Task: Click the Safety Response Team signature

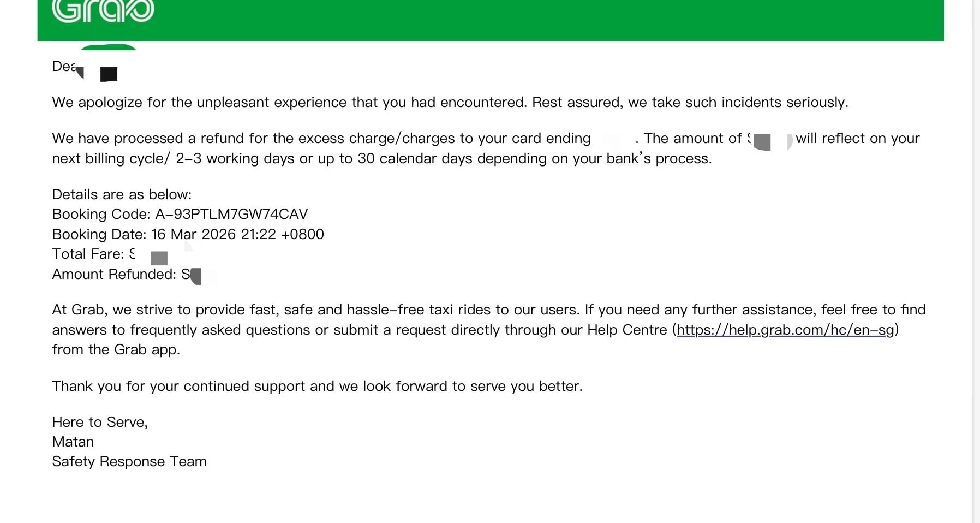Action: coord(129,461)
